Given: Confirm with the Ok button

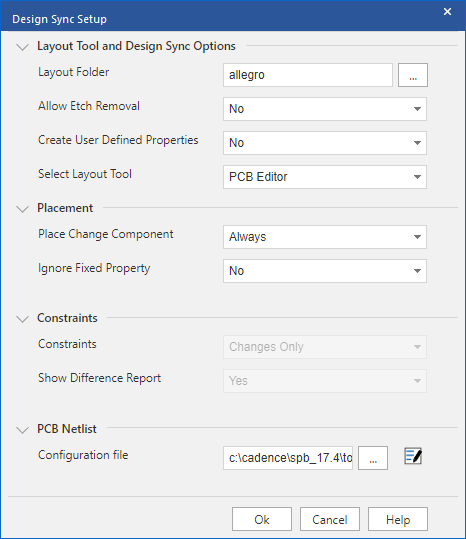Looking at the screenshot, I should 262,519.
